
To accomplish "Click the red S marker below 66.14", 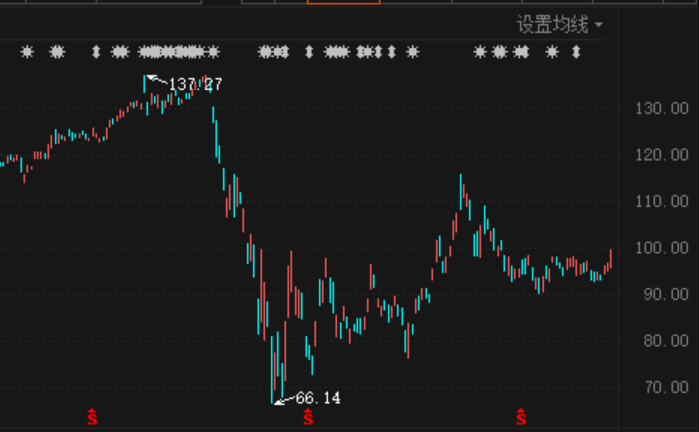I will tap(308, 416).
